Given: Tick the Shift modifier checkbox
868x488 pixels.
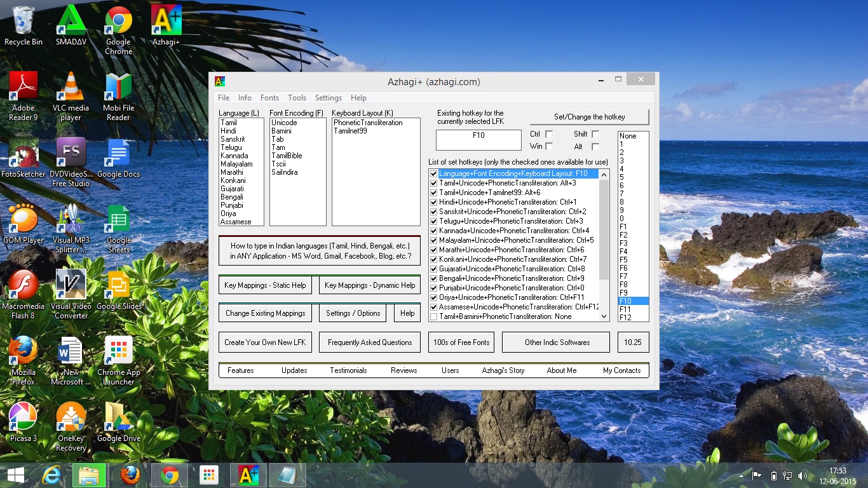Looking at the screenshot, I should pos(595,134).
